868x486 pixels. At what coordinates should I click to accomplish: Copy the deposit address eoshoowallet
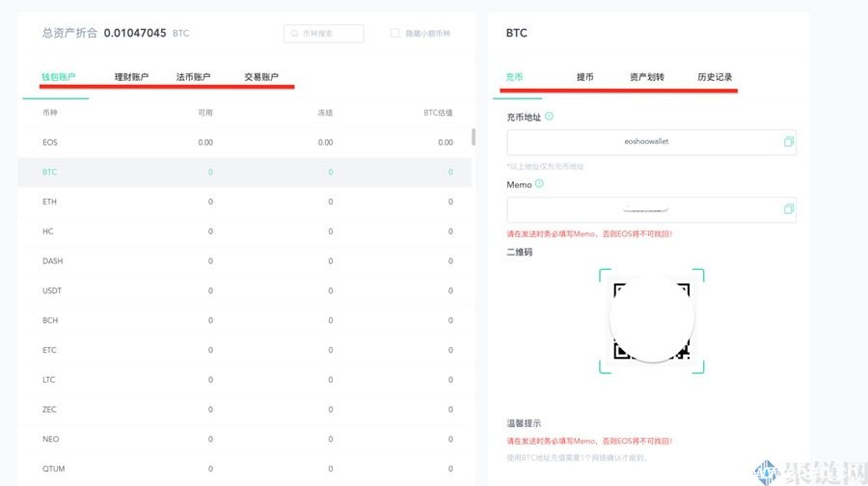pos(788,142)
